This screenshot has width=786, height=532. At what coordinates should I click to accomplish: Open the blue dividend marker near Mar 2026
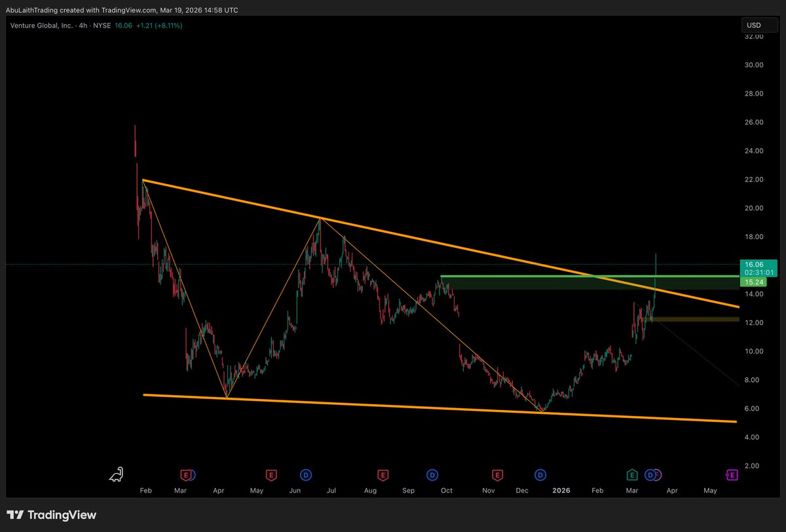[x=650, y=474]
